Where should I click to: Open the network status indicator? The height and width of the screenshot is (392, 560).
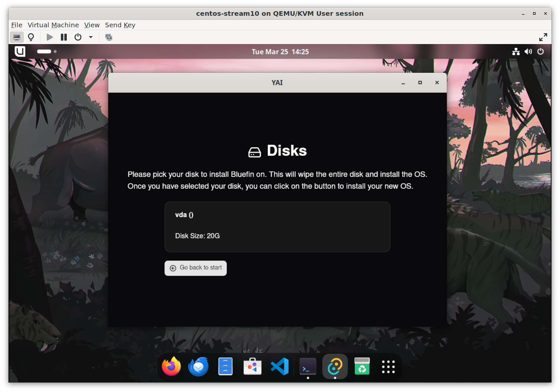click(516, 52)
